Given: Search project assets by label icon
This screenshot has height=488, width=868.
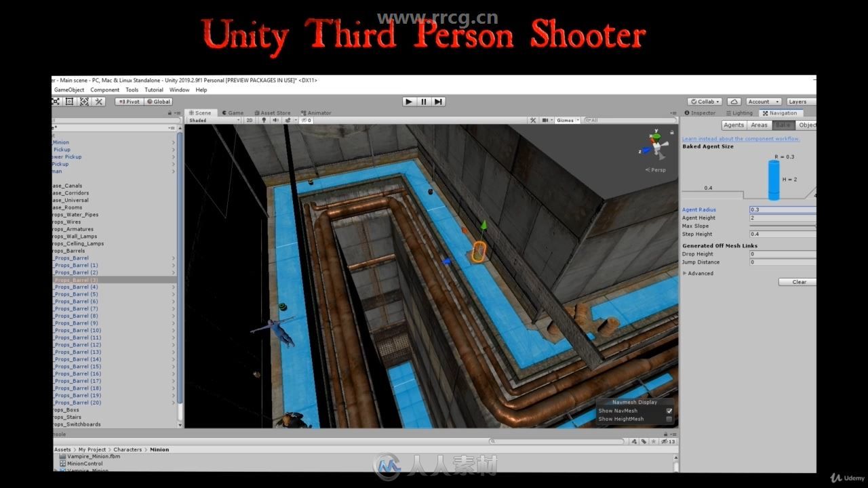Looking at the screenshot, I should pos(644,441).
